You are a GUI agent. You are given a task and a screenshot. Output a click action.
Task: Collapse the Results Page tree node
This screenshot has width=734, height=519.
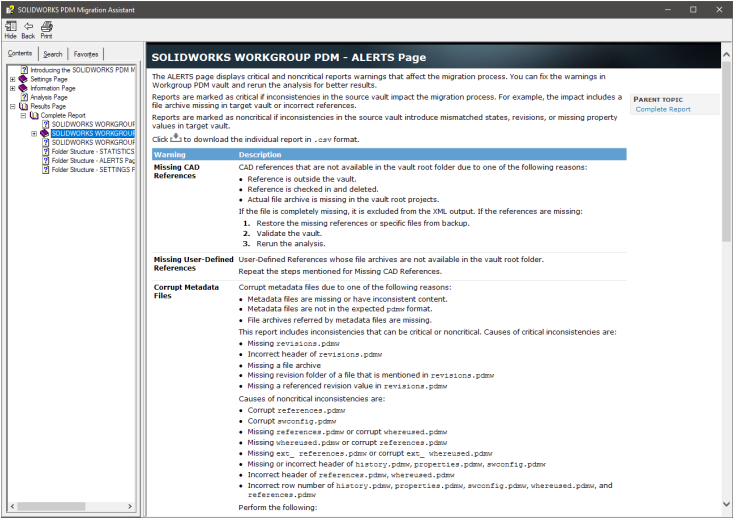12,106
